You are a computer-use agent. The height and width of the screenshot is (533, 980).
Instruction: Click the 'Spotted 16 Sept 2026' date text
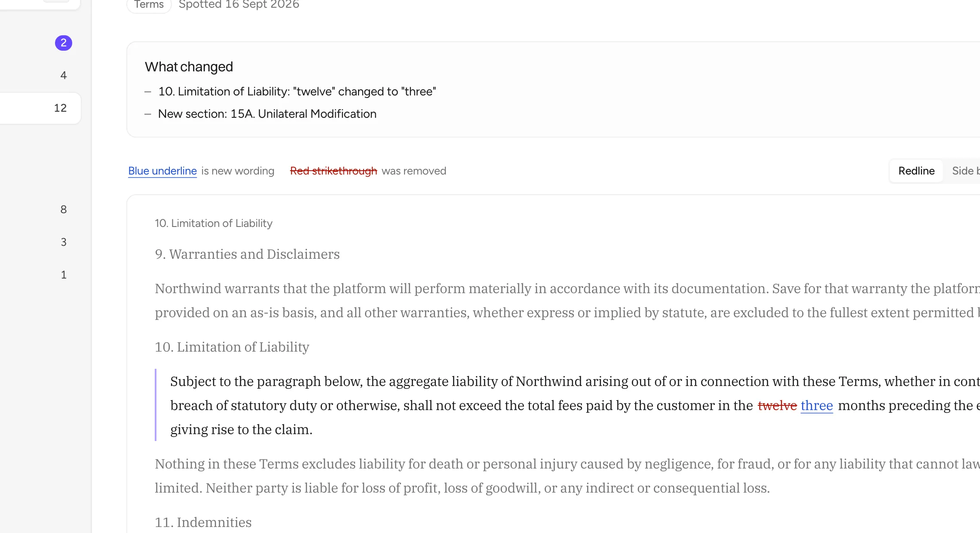239,5
